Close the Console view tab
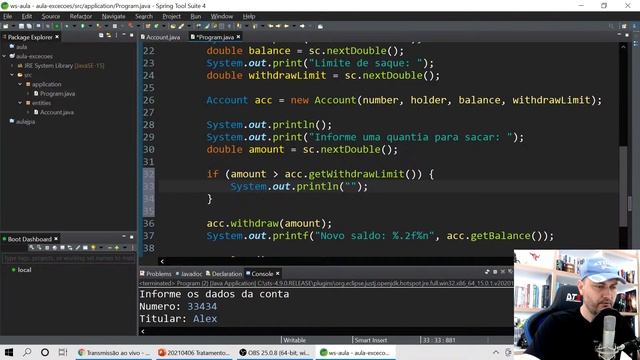The height and width of the screenshot is (360, 640). point(278,273)
